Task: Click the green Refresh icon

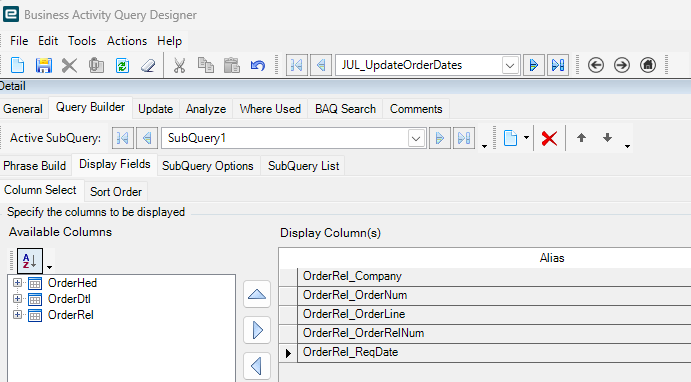Action: pyautogui.click(x=122, y=66)
